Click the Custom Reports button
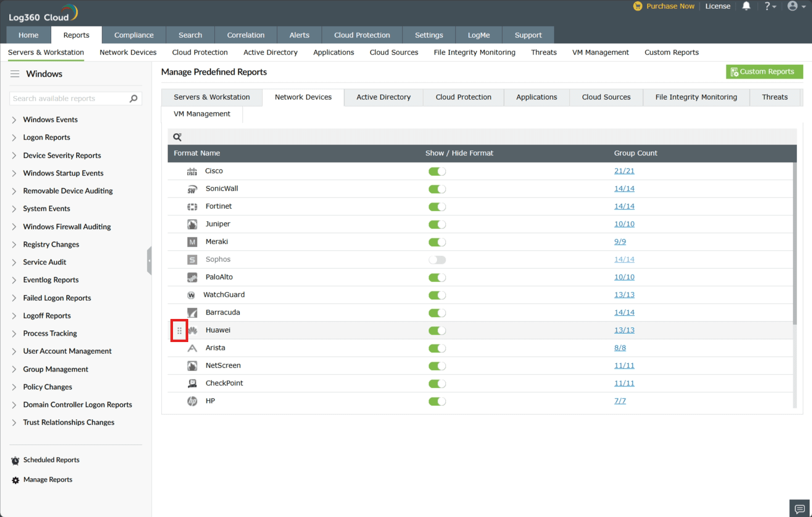 tap(764, 71)
